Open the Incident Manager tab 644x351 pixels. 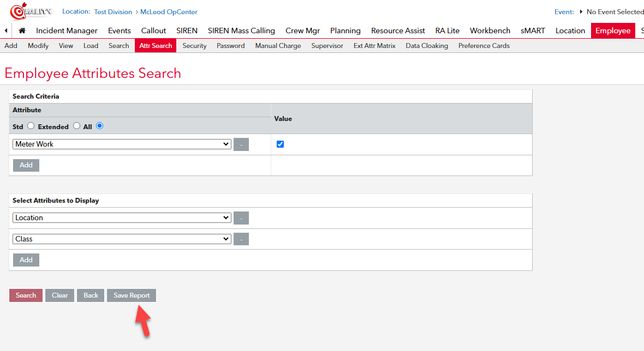[67, 31]
